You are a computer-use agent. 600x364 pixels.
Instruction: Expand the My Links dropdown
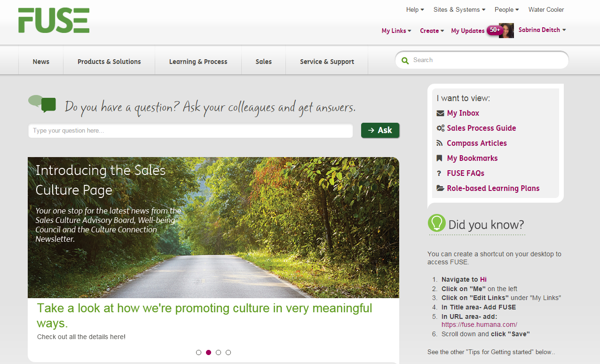396,31
